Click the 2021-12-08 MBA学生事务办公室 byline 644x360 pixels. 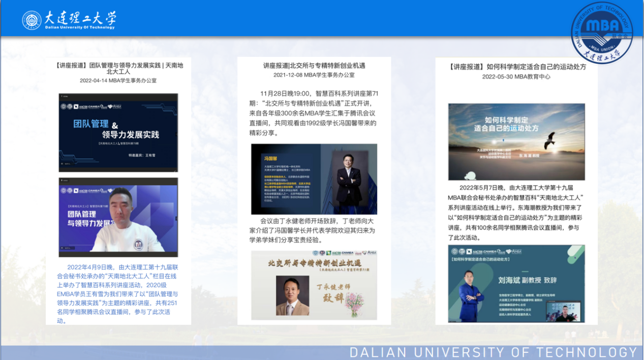click(314, 75)
